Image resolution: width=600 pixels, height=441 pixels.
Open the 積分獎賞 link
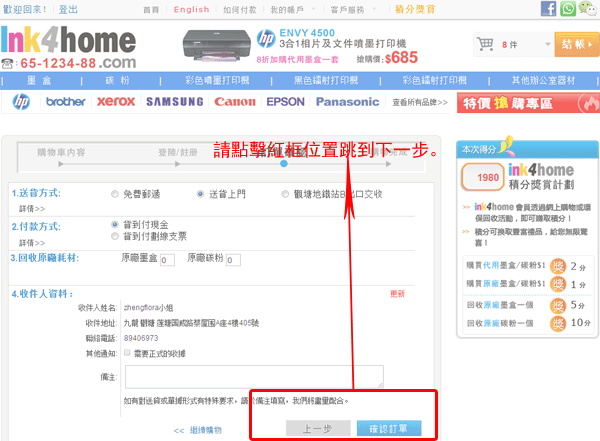pos(415,10)
